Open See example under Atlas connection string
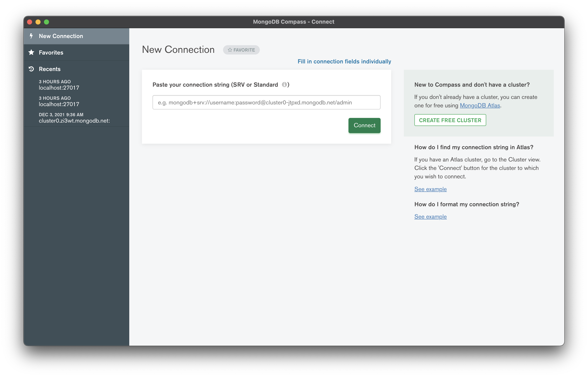Image resolution: width=588 pixels, height=377 pixels. point(430,189)
